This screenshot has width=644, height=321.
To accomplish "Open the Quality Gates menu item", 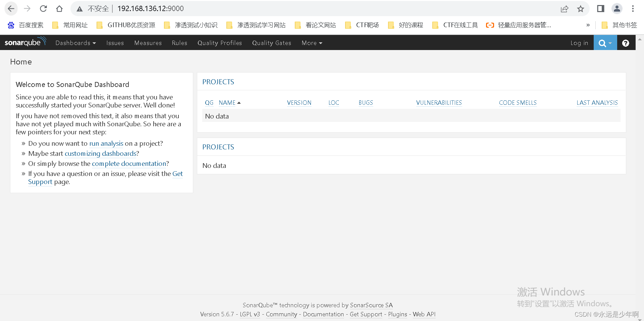I will (x=272, y=43).
